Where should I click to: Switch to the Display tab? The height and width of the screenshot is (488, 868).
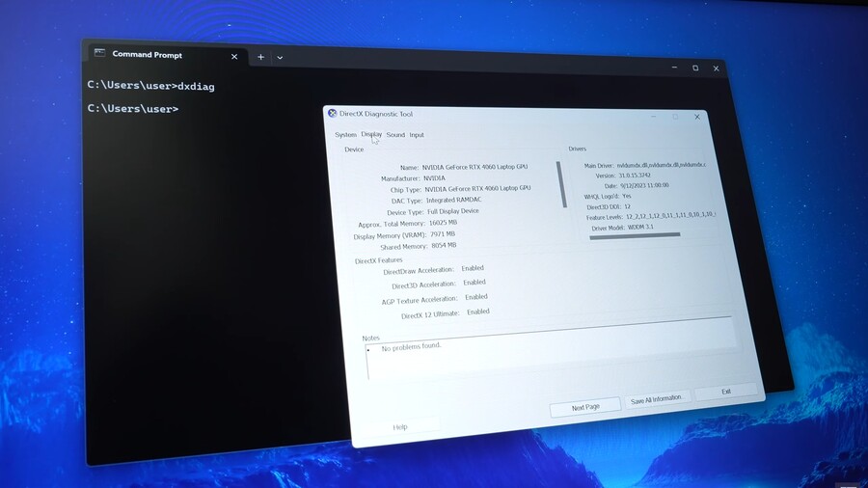click(371, 134)
